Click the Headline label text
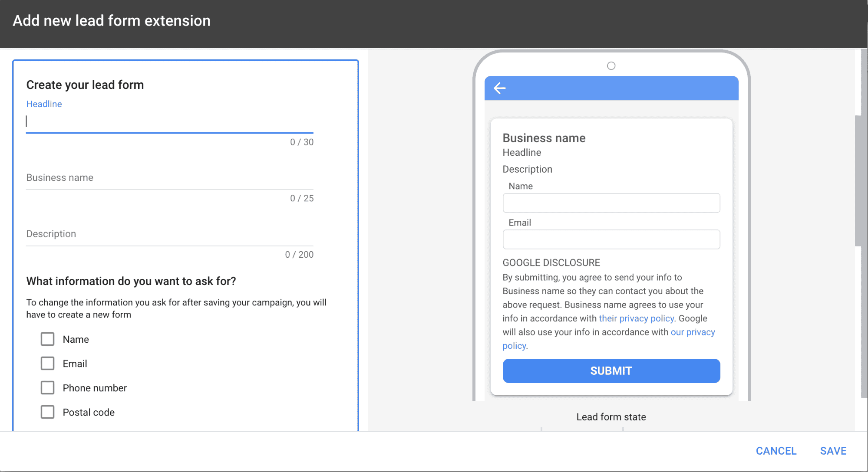Viewport: 868px width, 472px height. point(44,104)
